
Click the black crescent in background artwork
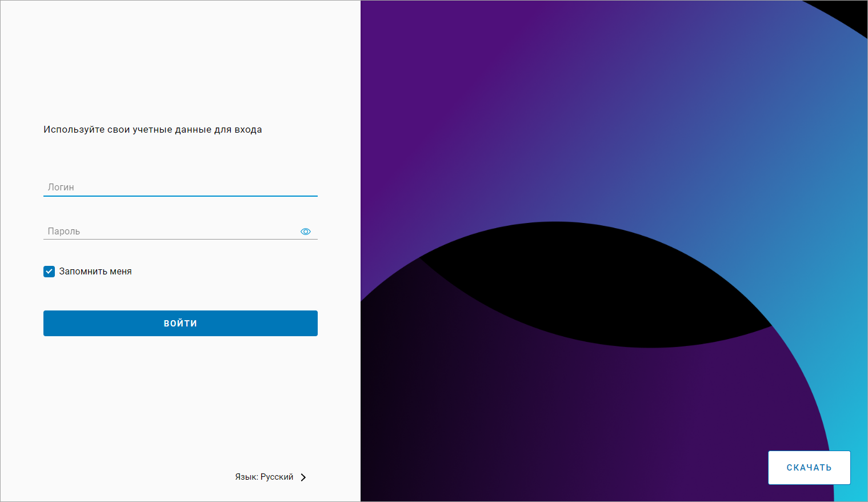(x=594, y=286)
